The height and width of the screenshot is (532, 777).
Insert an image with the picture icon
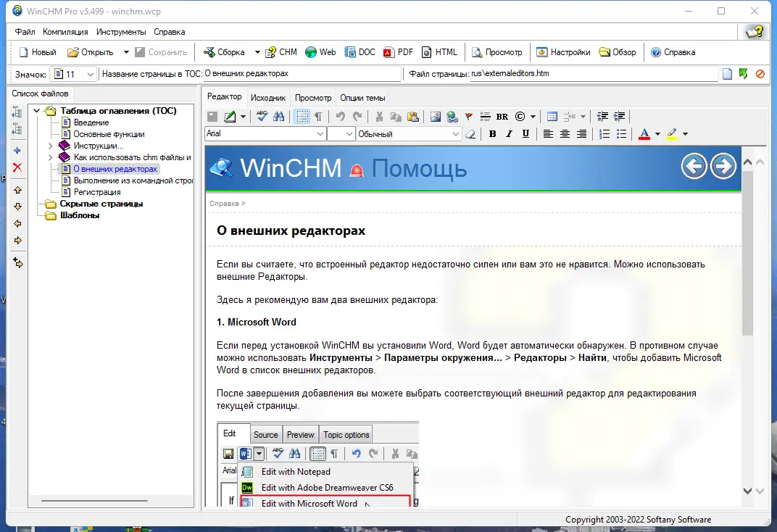[435, 117]
